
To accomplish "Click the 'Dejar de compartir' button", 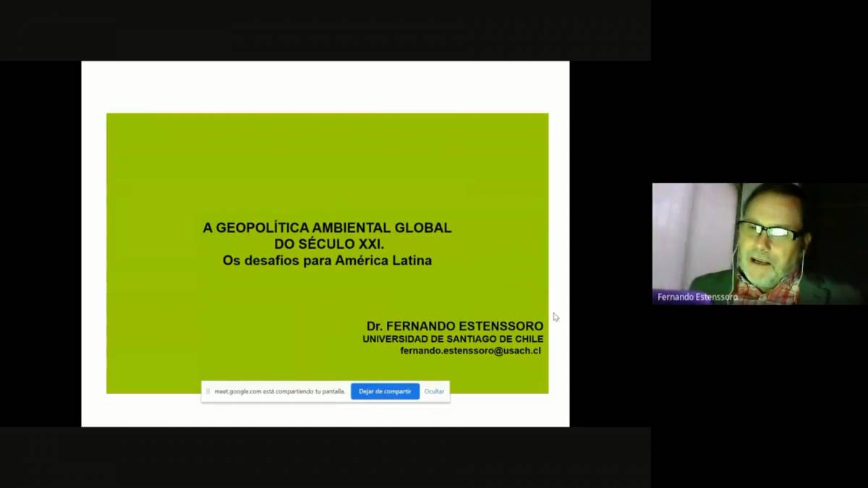I will pos(385,391).
